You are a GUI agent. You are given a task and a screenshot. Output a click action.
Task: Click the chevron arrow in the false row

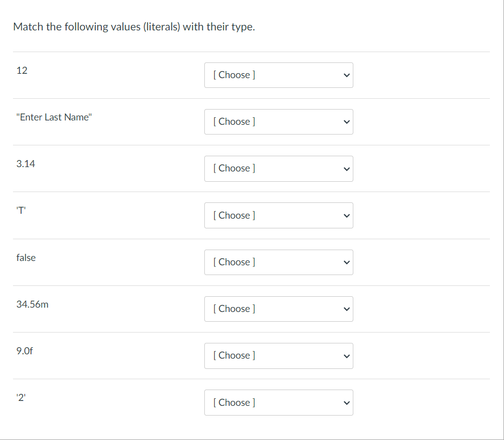[x=346, y=262]
